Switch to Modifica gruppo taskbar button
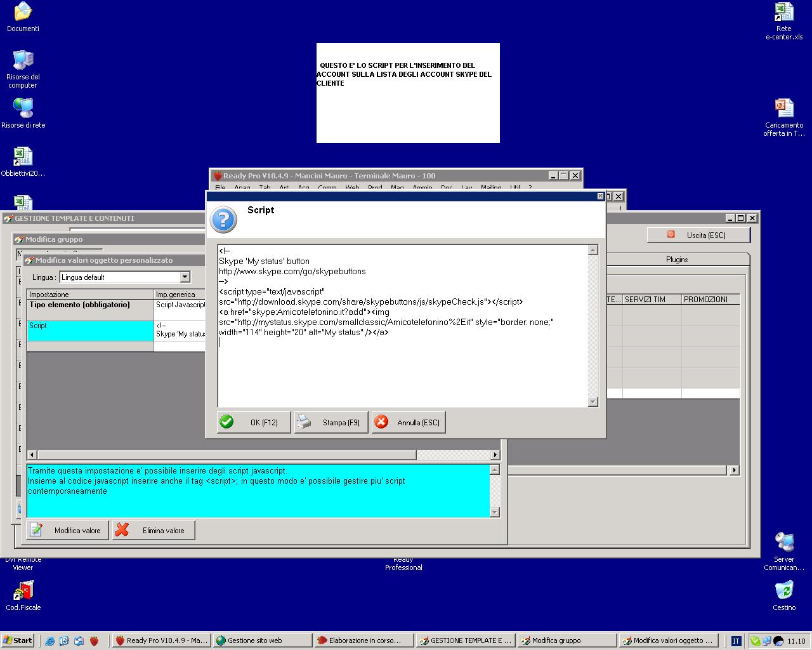Viewport: 812px width, 650px height. 567,640
